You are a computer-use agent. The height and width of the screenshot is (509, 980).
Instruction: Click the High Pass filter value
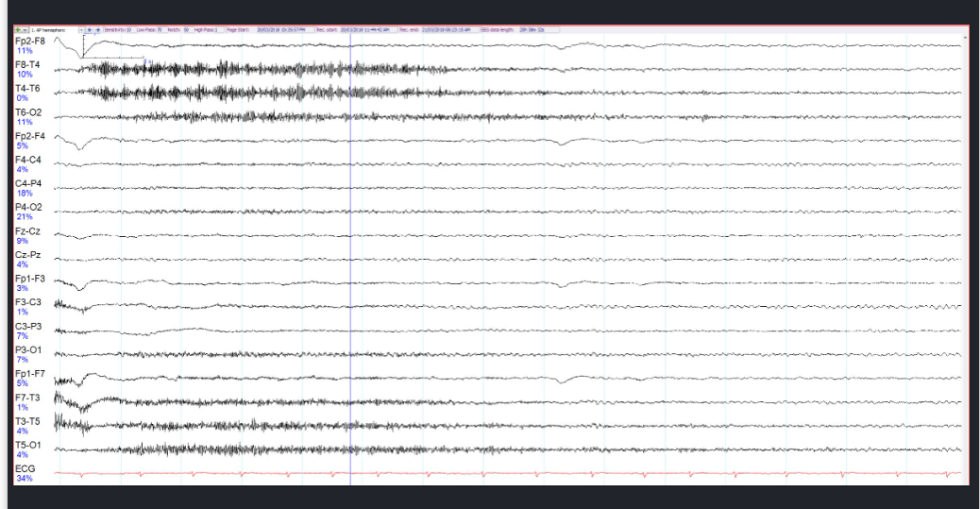coord(216,29)
